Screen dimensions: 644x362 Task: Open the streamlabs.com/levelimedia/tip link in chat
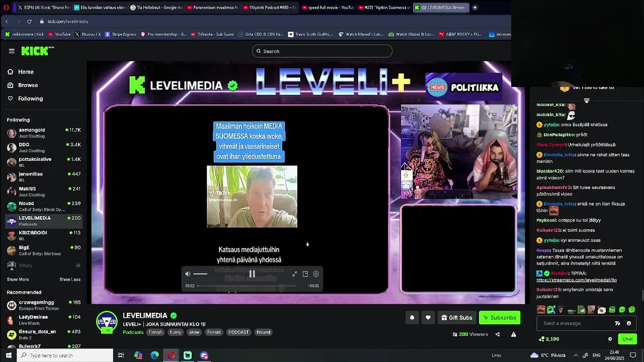click(577, 280)
